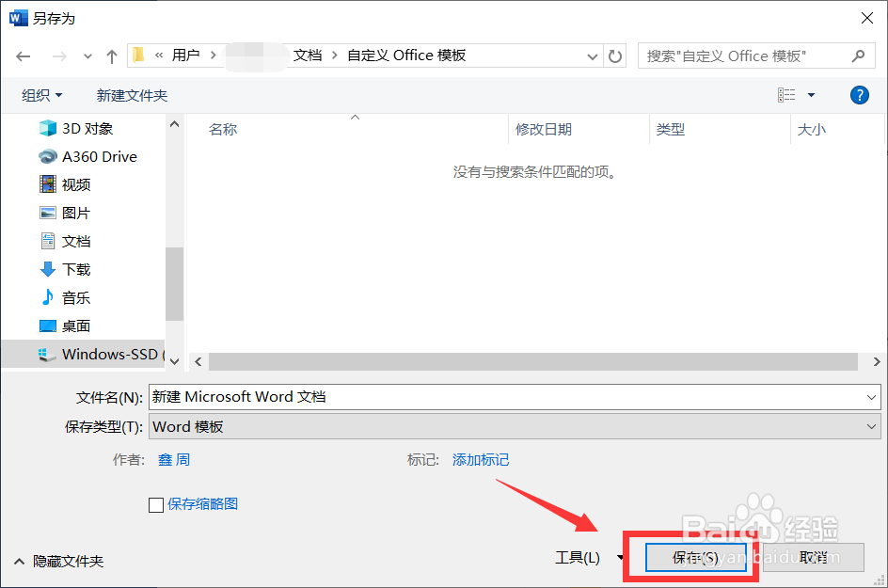Click the forward navigation arrow
888x588 pixels.
coord(59,56)
